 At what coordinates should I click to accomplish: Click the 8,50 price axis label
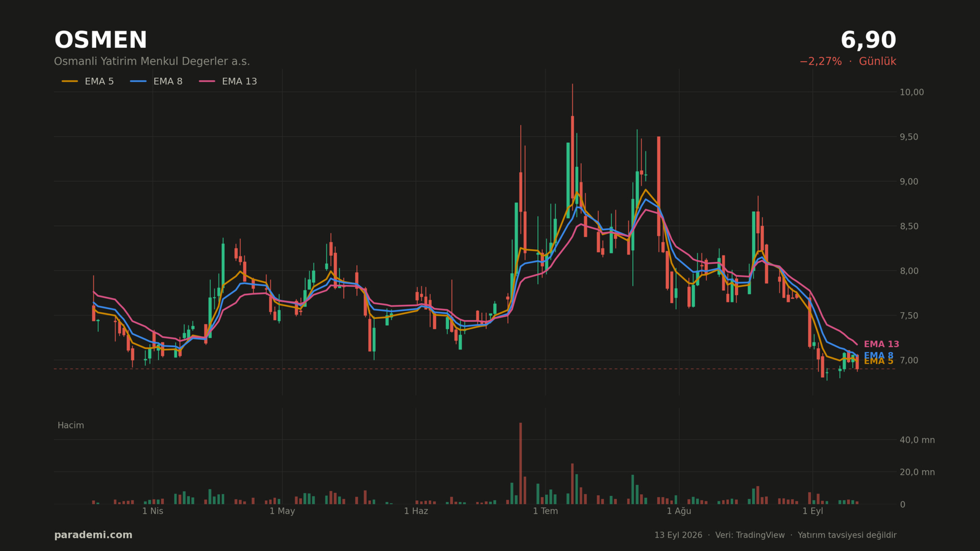click(x=909, y=227)
